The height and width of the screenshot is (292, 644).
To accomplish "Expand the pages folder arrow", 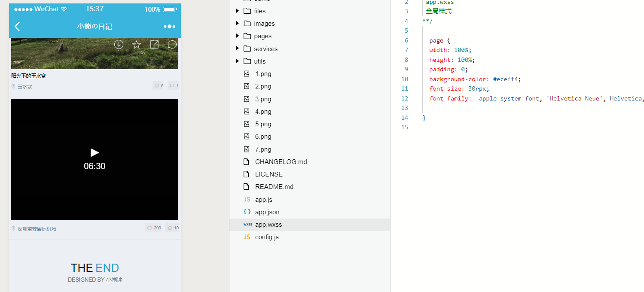I will (238, 36).
